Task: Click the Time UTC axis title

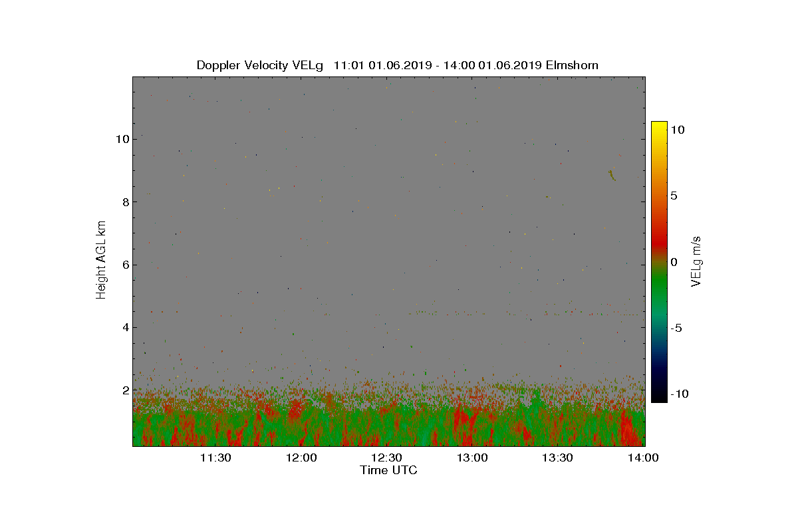Action: (x=389, y=470)
